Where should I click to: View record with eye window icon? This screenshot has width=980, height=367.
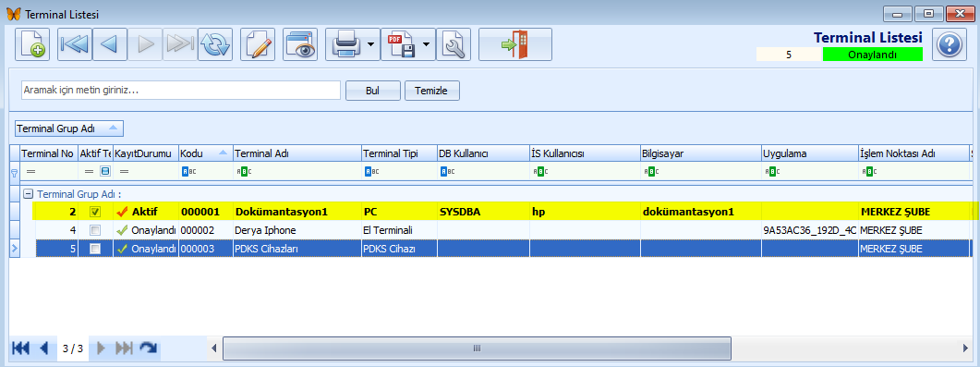300,44
